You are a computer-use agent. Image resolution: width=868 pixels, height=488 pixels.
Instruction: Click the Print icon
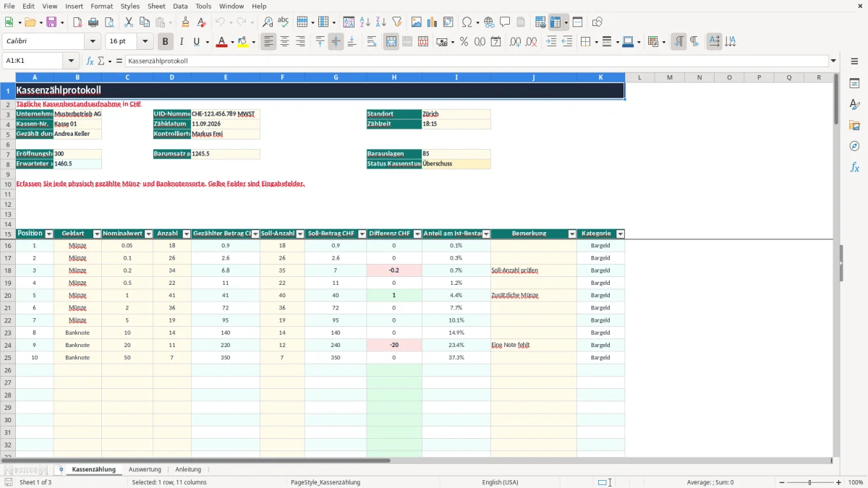[x=93, y=22]
